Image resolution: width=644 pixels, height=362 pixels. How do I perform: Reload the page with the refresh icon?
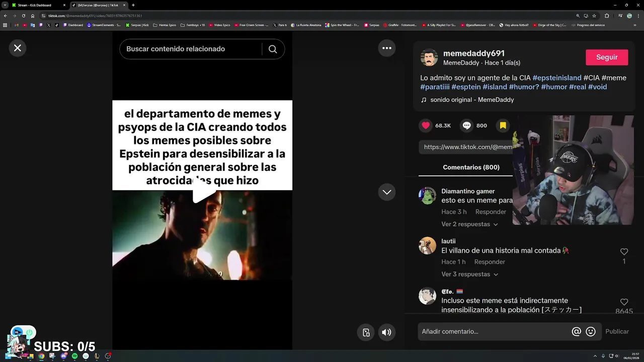23,16
